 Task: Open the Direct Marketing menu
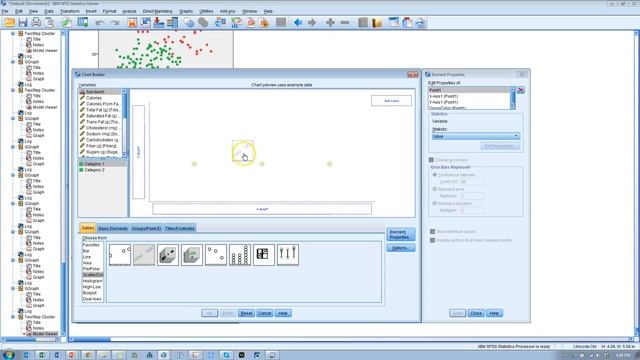coord(158,11)
